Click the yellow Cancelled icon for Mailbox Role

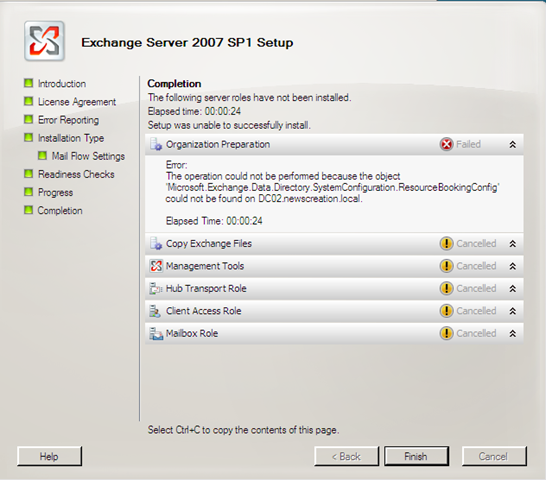446,333
